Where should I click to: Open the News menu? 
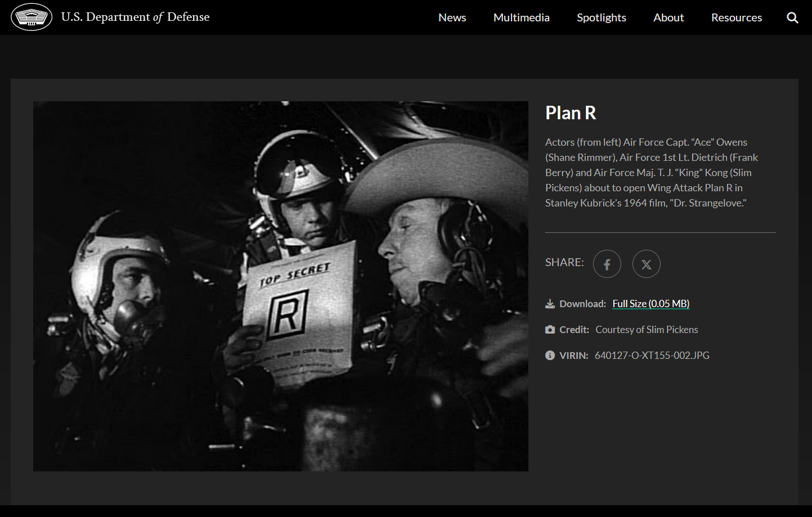[452, 17]
